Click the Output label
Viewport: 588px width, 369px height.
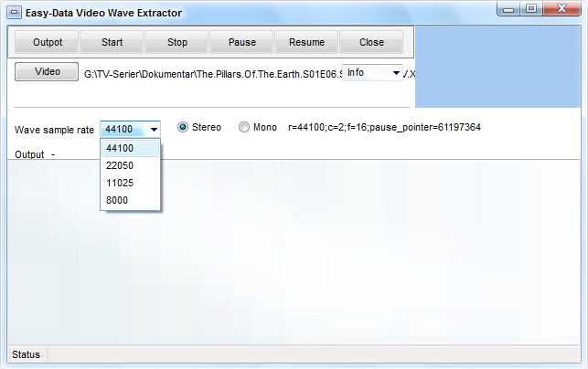29,154
